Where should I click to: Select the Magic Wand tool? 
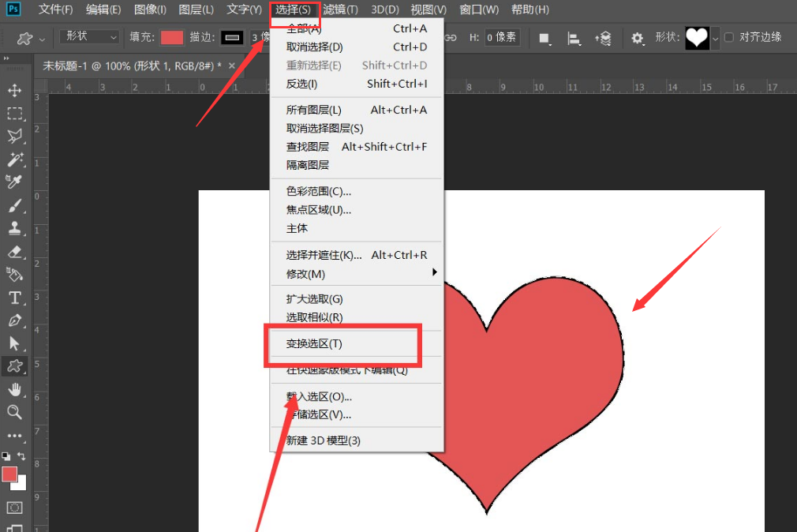[x=14, y=159]
